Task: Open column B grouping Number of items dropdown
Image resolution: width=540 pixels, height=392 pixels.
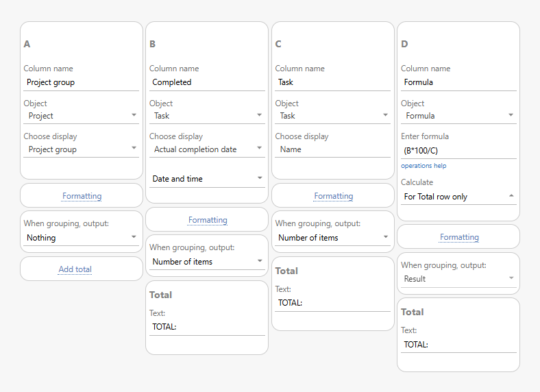Action: point(207,262)
